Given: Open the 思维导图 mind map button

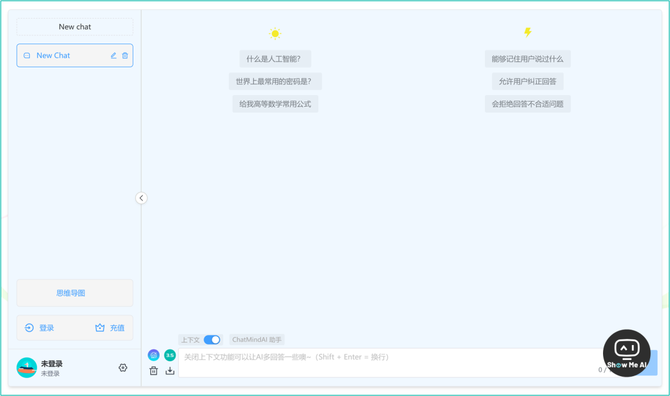Looking at the screenshot, I should 75,293.
